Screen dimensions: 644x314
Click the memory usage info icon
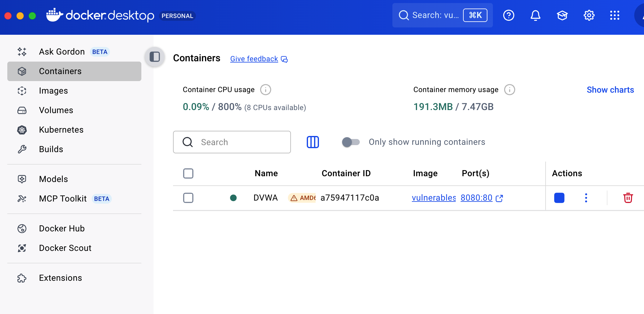point(509,90)
